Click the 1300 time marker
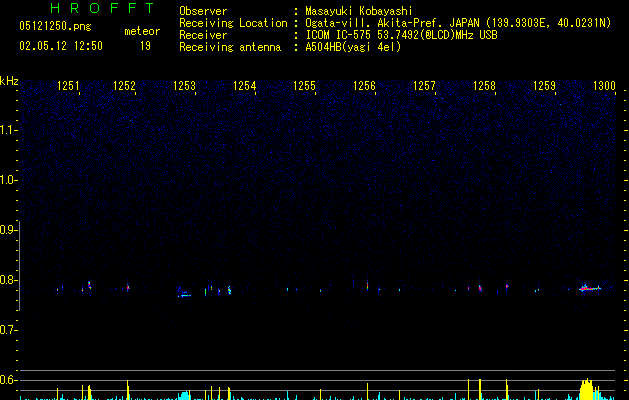This screenshot has height=400, width=629. click(x=604, y=86)
